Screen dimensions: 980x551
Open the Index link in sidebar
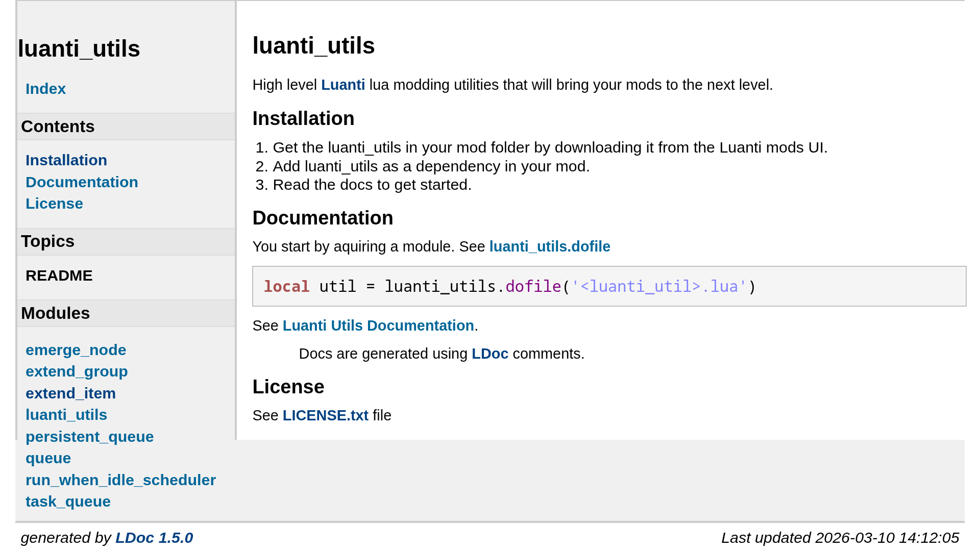tap(45, 89)
